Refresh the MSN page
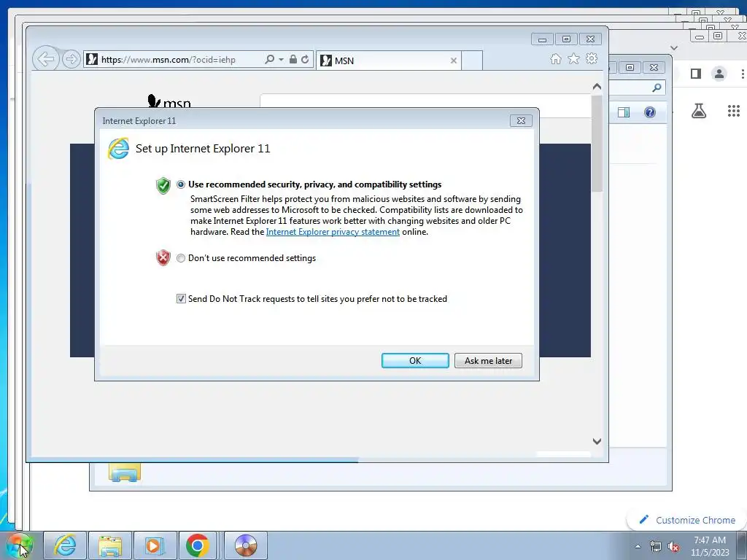 tap(305, 59)
